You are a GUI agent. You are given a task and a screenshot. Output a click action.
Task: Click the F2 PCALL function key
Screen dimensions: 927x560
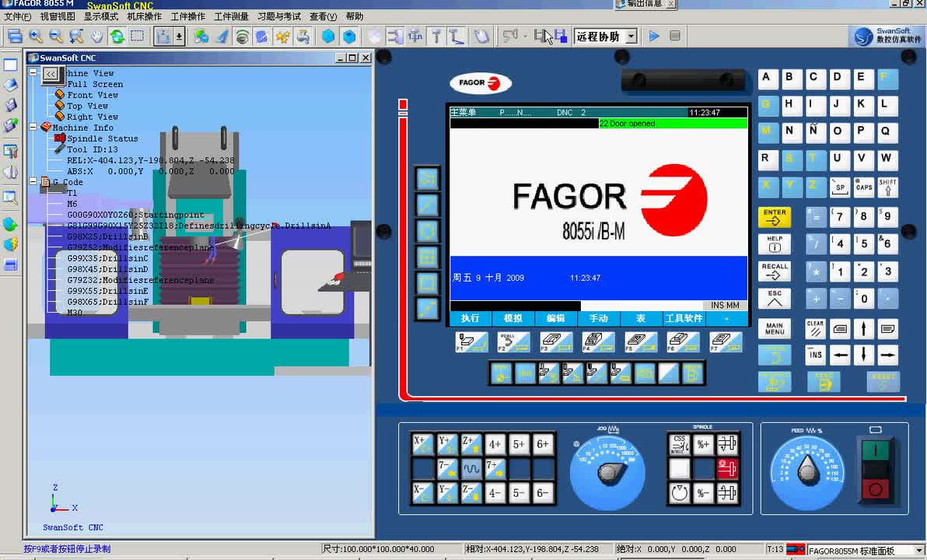click(514, 341)
